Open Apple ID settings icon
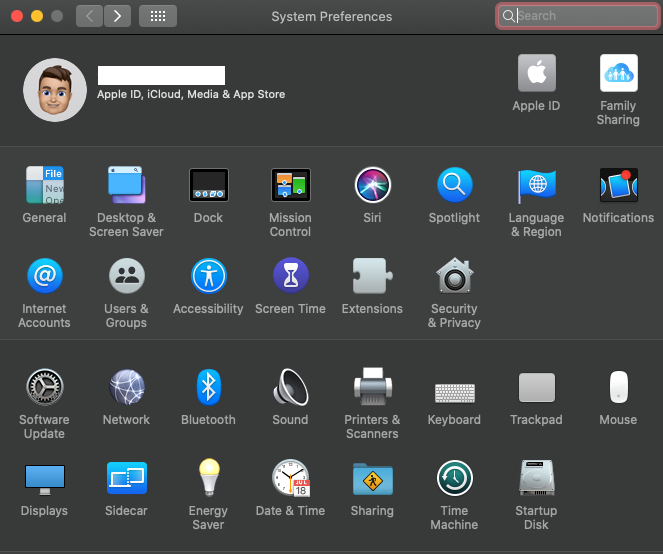The width and height of the screenshot is (663, 554). (537, 73)
